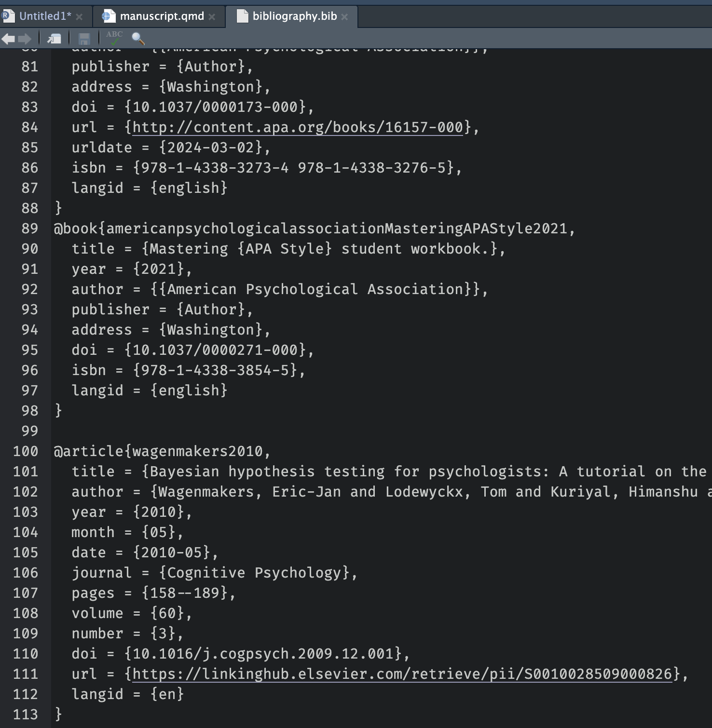Open the manuscript.qmd tab

[x=162, y=16]
